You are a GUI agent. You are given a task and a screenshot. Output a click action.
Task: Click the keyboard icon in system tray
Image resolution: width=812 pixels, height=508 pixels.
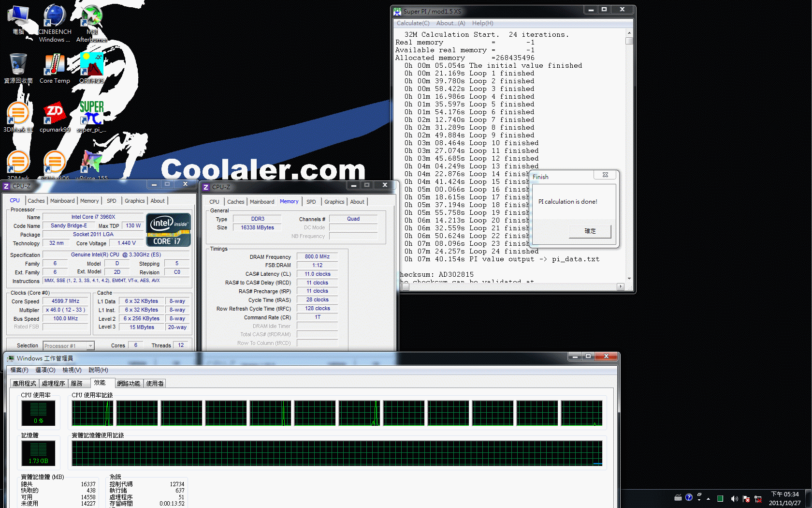click(x=678, y=498)
